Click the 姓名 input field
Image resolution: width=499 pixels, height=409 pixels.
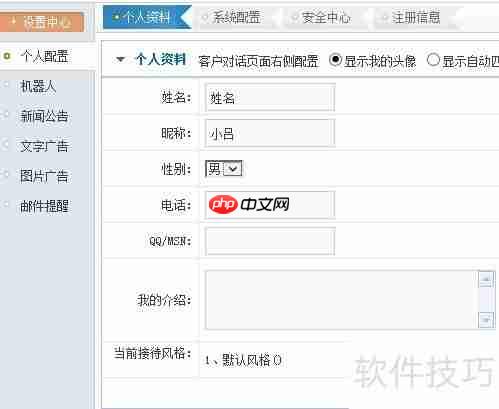(270, 98)
